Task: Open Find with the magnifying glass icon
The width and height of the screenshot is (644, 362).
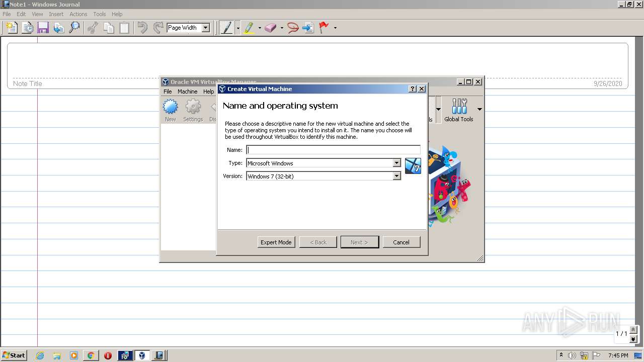Action: tap(74, 28)
